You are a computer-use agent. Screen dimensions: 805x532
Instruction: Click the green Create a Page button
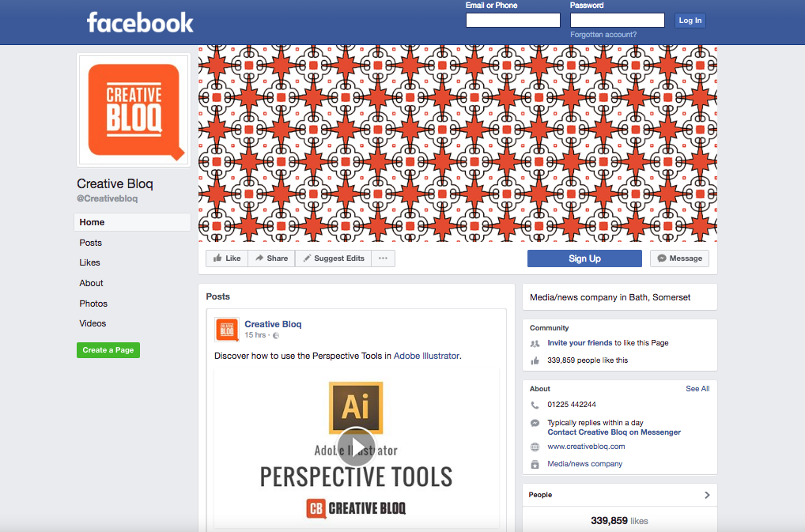[x=108, y=350]
